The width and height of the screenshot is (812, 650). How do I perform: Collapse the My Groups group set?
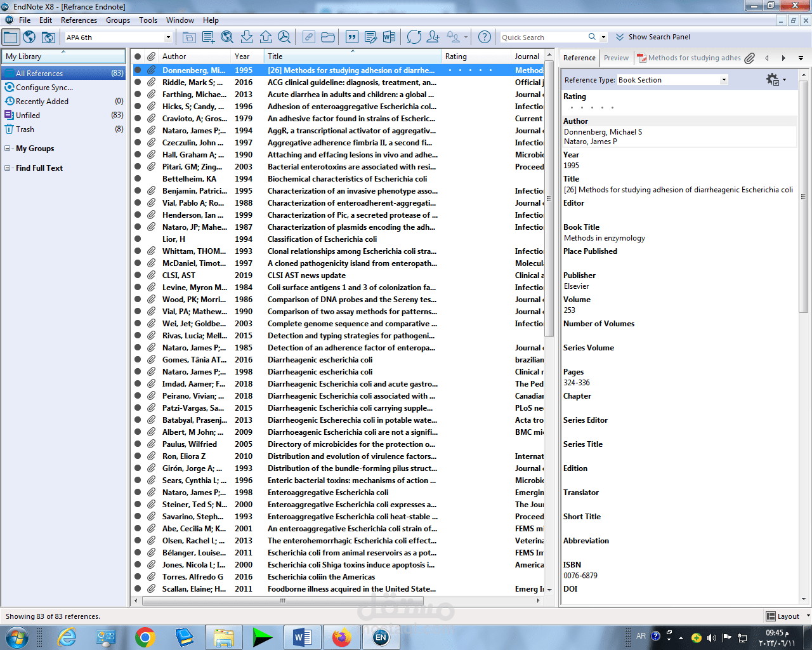8,149
